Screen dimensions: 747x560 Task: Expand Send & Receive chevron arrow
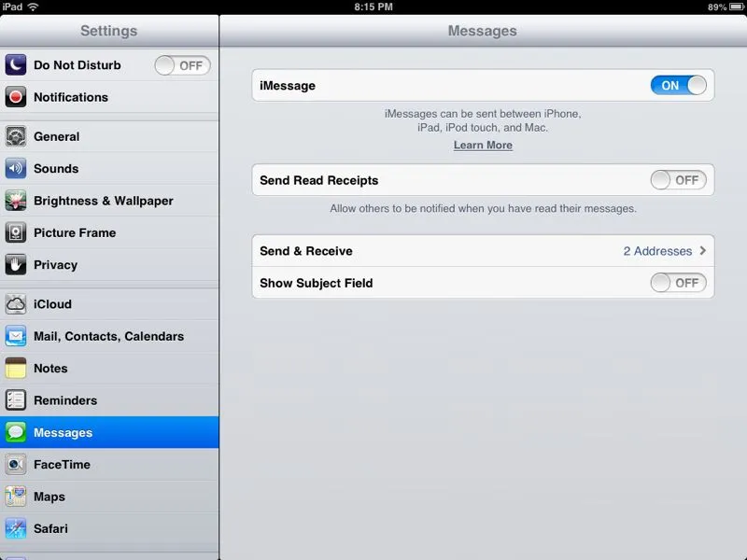click(702, 251)
